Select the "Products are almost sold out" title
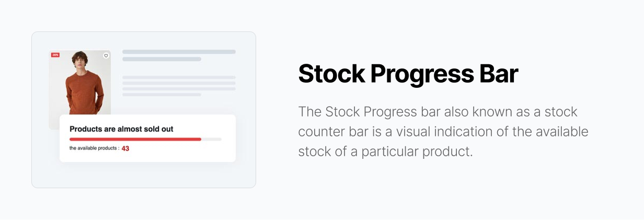Screen dimensions: 644x220 click(x=121, y=129)
